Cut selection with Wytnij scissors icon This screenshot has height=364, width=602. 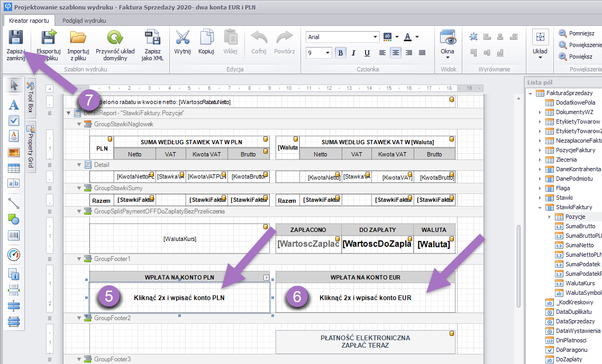point(183,38)
